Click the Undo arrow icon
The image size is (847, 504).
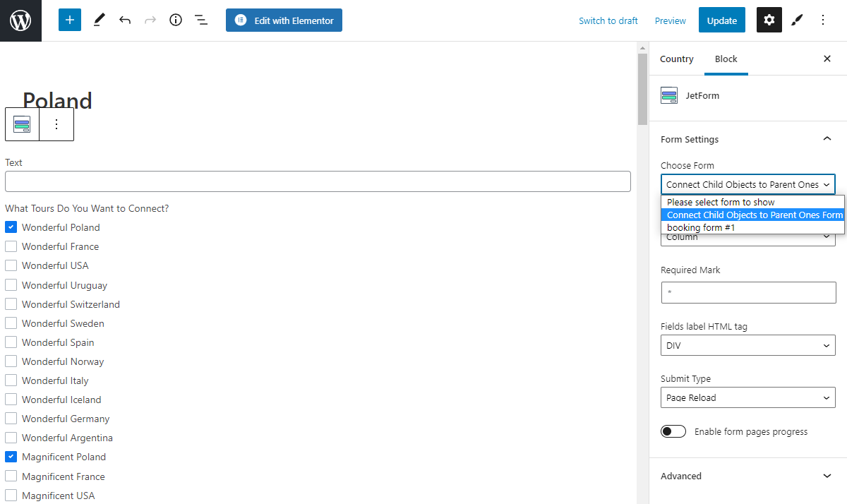click(125, 20)
